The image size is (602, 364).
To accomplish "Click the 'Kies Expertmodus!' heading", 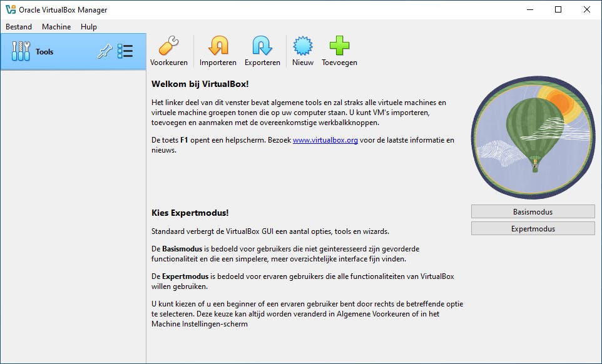I will (190, 213).
